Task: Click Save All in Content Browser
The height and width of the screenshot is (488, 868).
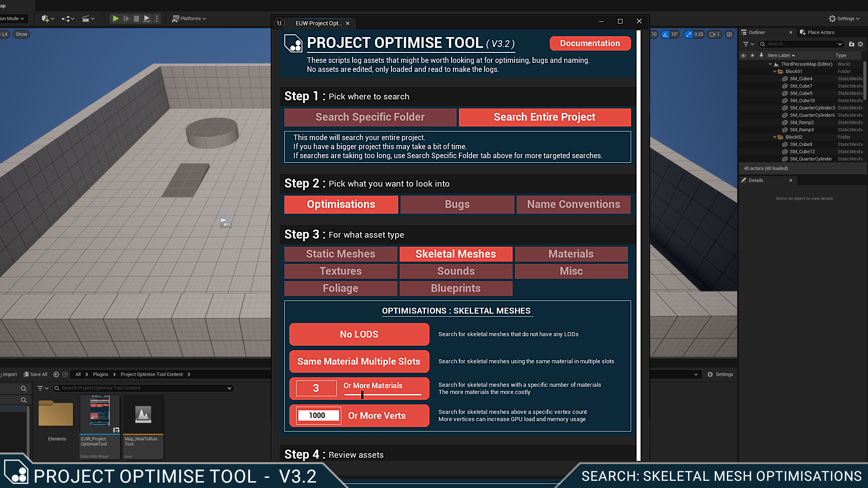Action: [x=35, y=375]
